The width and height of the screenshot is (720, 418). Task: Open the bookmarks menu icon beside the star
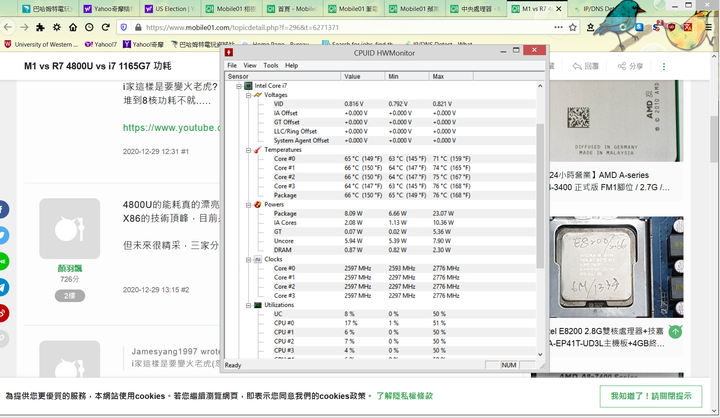coord(591,28)
